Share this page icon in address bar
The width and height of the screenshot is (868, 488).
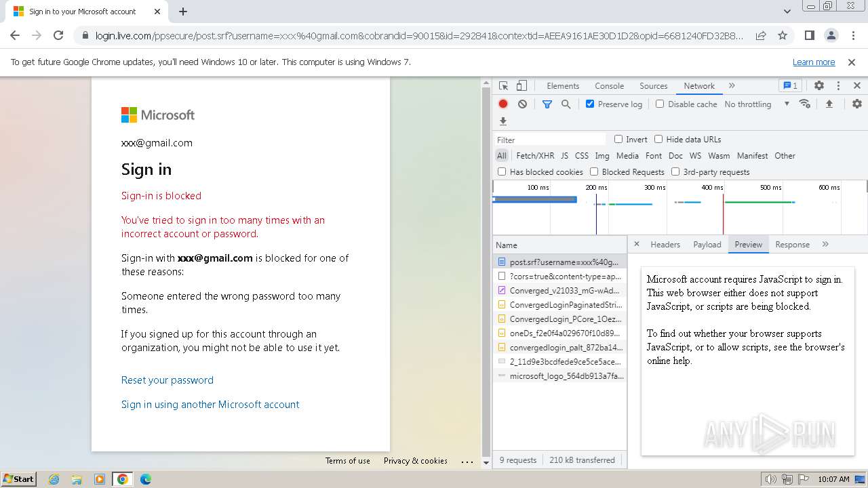[761, 35]
